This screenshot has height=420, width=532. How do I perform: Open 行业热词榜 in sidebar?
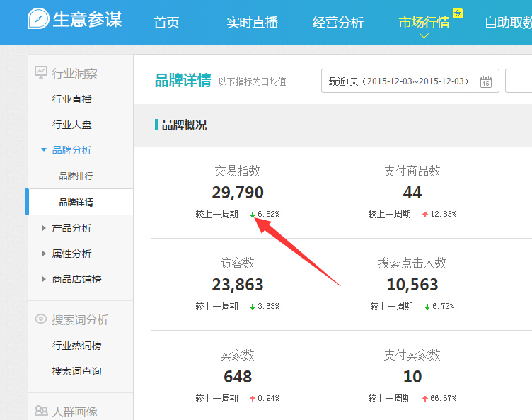pos(76,346)
